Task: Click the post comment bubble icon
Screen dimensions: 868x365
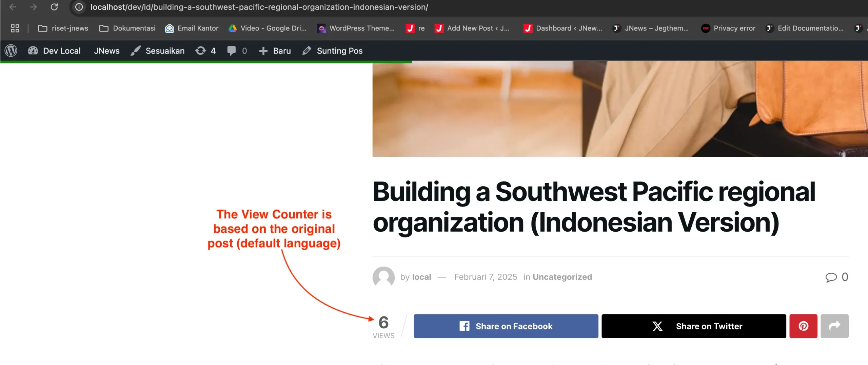Action: coord(831,277)
